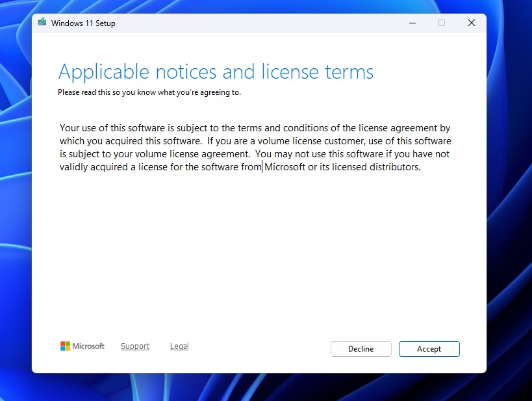Screen dimensions: 532x401
Task: Minimize the Windows 11 Setup window
Action: click(412, 23)
